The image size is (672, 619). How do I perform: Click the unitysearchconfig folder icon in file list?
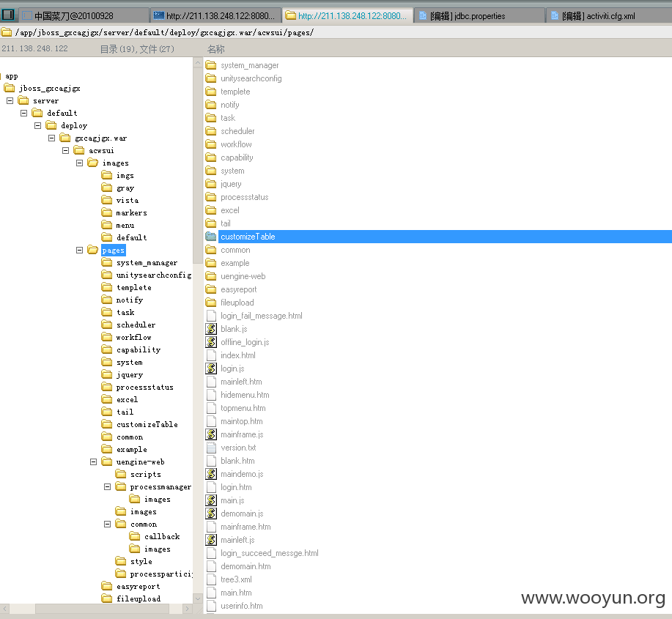pos(211,78)
